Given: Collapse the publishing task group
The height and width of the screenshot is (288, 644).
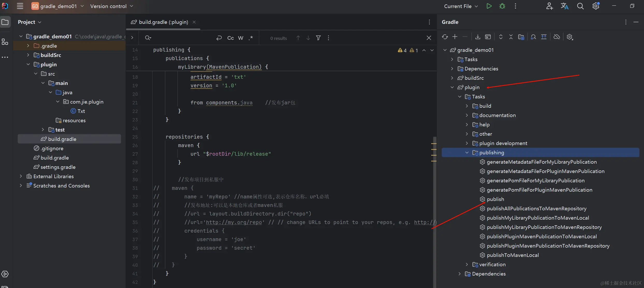Looking at the screenshot, I should pyautogui.click(x=467, y=153).
